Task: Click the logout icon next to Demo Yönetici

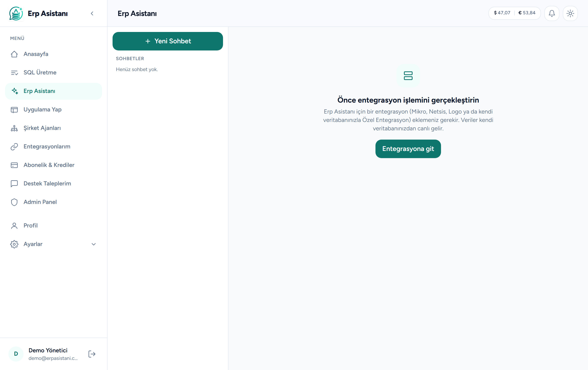Action: 92,354
